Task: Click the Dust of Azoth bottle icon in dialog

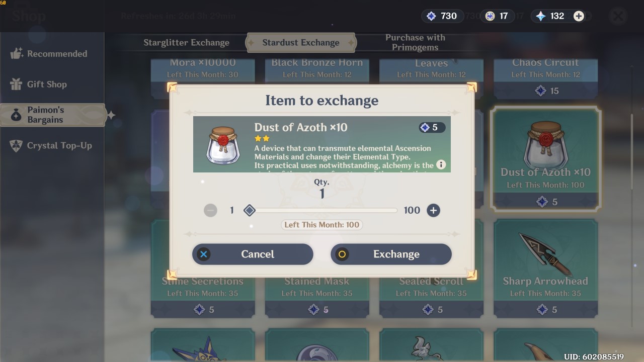Action: [x=223, y=145]
